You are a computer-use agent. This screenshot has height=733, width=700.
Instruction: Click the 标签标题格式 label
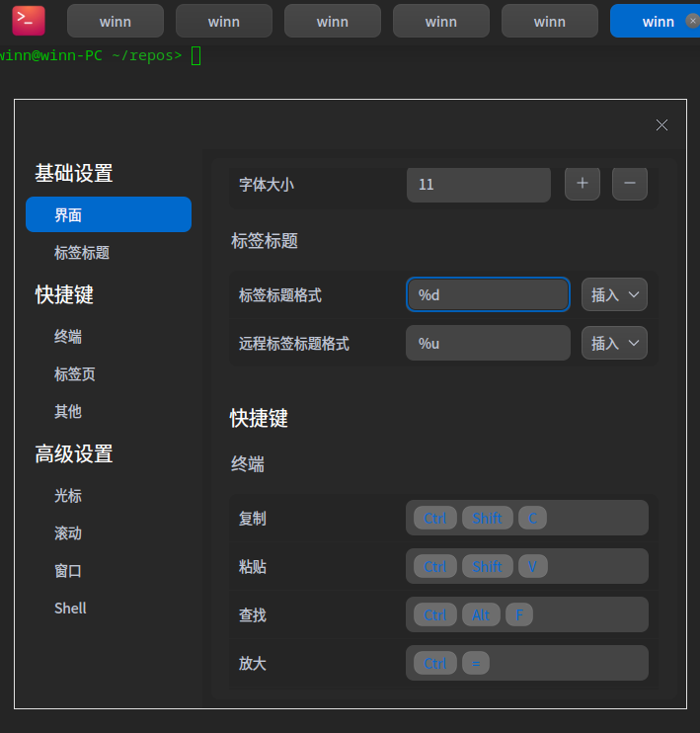tap(280, 295)
